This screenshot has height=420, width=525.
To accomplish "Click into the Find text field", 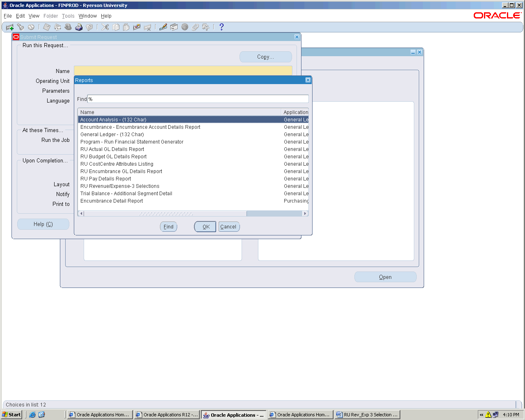I will point(198,99).
